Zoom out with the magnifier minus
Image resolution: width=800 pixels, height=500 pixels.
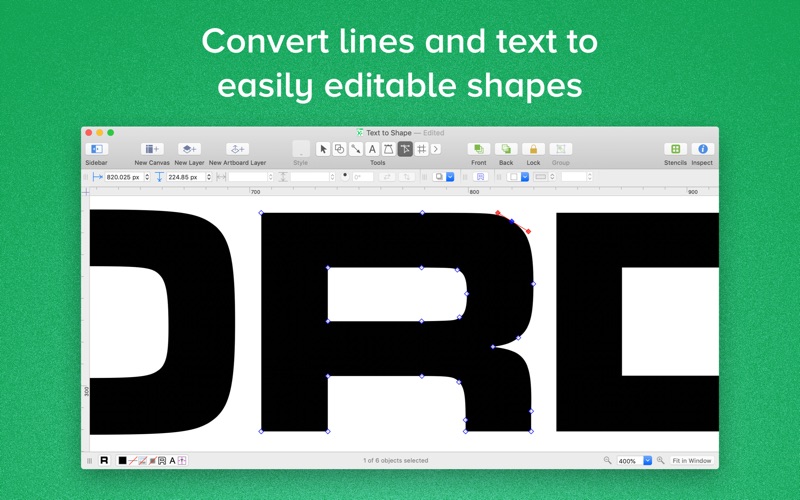click(x=607, y=460)
